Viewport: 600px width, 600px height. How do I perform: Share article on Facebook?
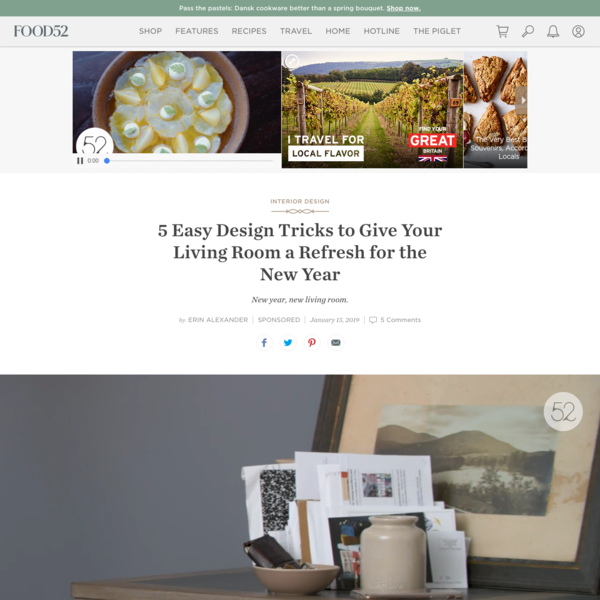[x=264, y=342]
